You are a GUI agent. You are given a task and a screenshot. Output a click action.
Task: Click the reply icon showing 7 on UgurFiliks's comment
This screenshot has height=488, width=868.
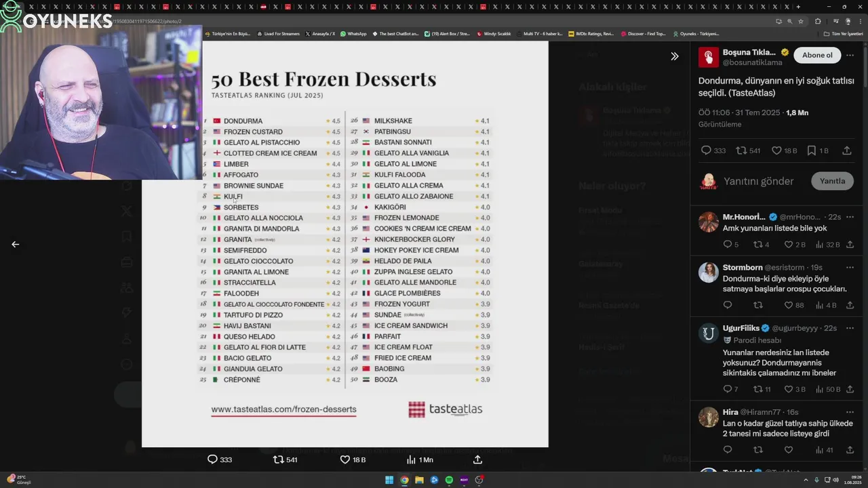(x=731, y=389)
